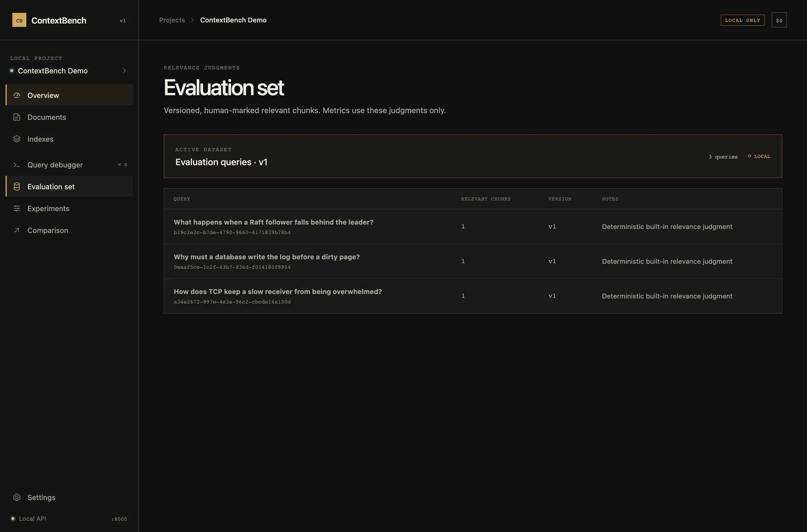807x532 pixels.
Task: Click the Evaluation set database icon
Action: 17,186
